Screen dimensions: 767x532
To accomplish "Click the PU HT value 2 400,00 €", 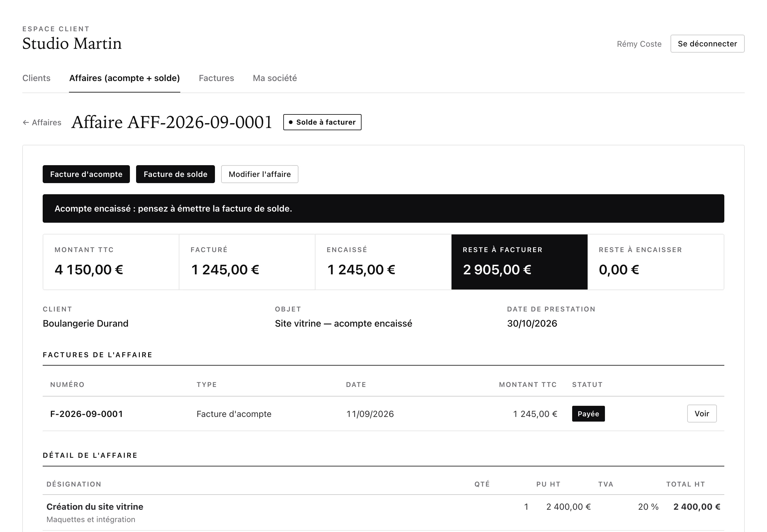I will point(568,507).
